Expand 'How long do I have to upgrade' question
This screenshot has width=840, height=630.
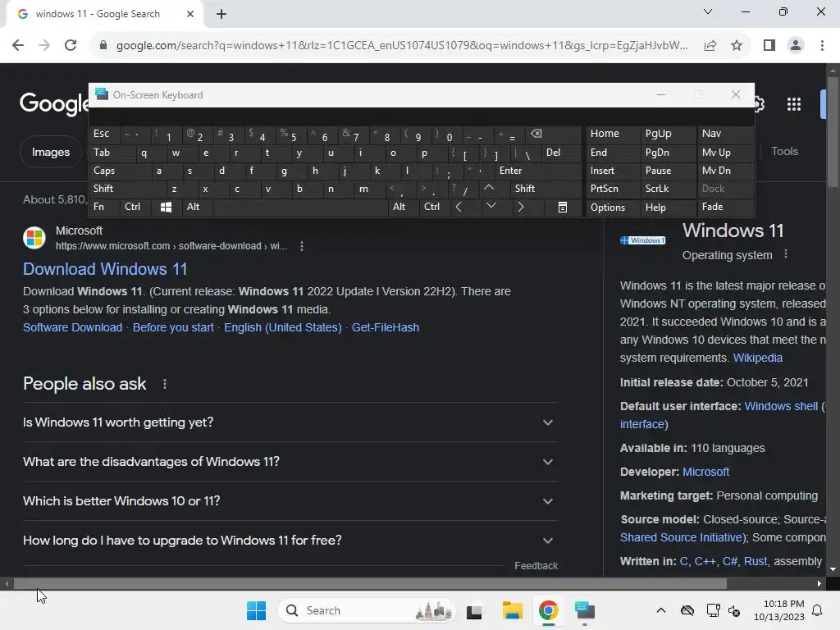[x=290, y=540]
